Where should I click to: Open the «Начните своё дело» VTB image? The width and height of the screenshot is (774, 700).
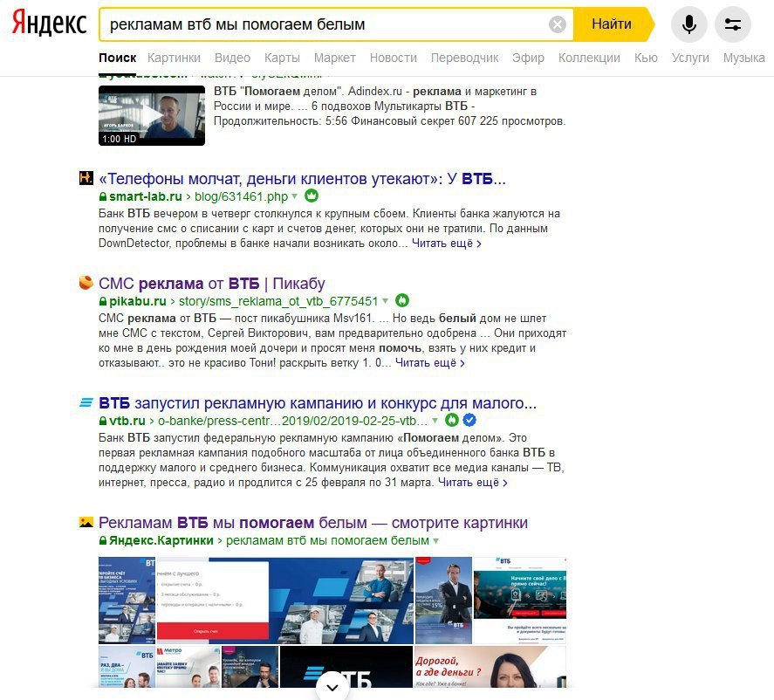520,600
